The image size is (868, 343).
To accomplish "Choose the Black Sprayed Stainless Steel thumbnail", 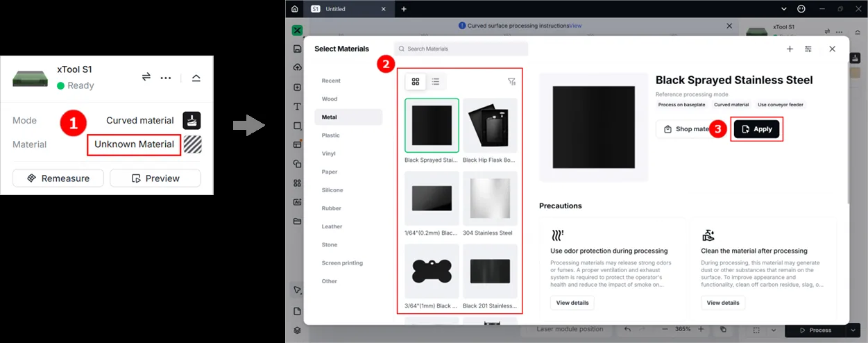I will tap(432, 125).
